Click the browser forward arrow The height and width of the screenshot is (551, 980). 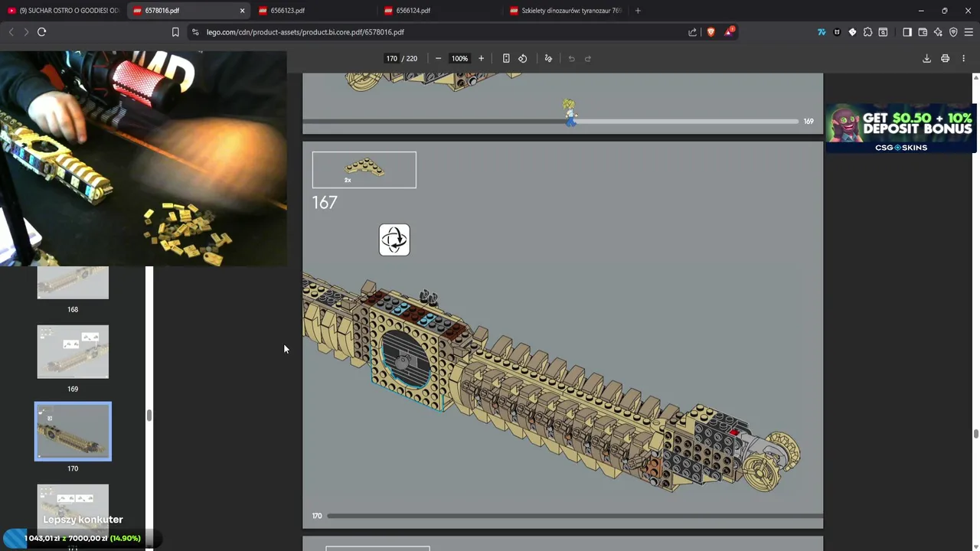26,32
